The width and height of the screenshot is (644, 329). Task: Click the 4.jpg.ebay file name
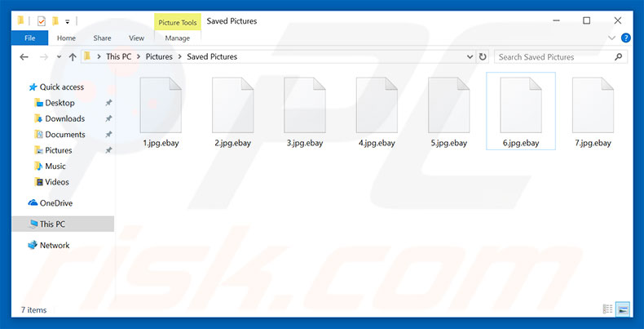[x=377, y=143]
